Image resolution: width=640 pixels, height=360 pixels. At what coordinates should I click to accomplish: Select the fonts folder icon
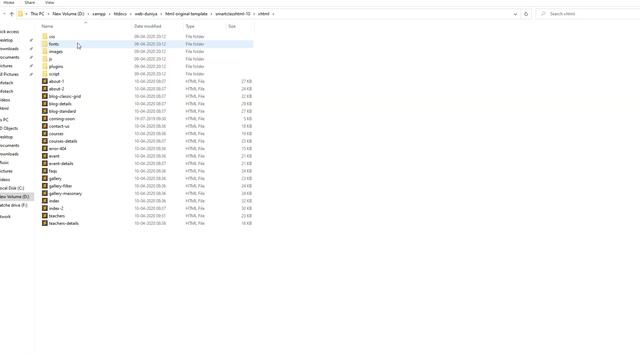point(45,44)
